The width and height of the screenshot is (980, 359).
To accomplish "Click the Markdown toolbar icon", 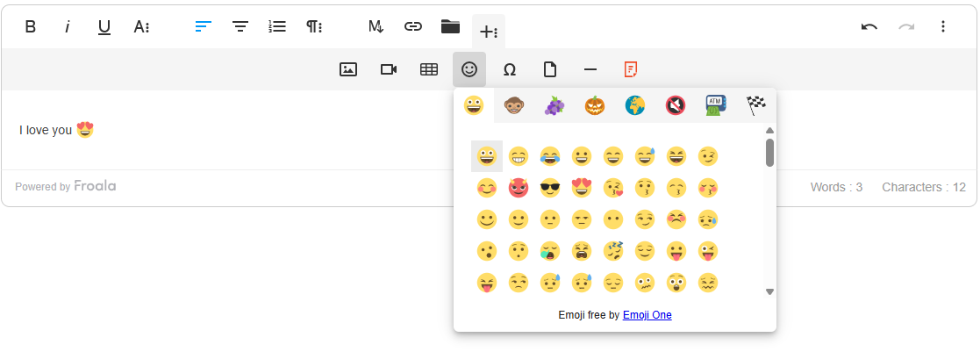I will (x=376, y=26).
